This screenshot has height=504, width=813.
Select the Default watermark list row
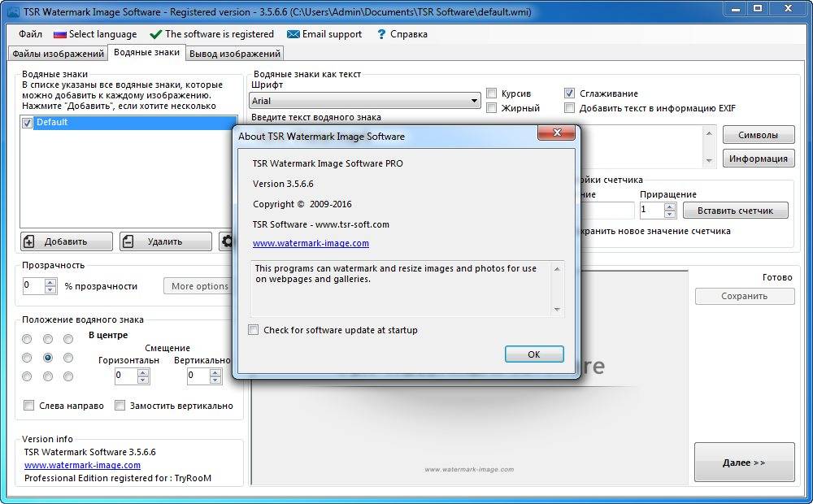[x=128, y=123]
